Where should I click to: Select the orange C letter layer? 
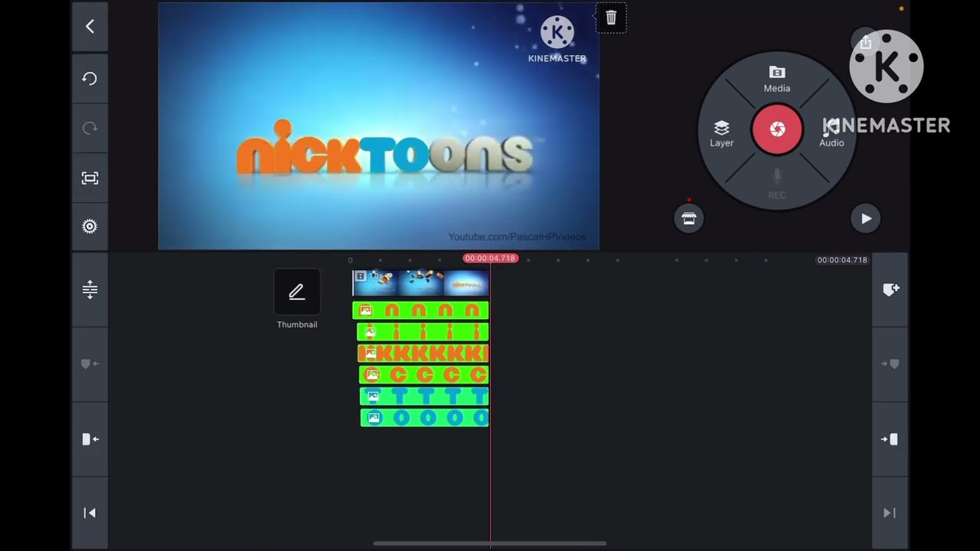424,375
